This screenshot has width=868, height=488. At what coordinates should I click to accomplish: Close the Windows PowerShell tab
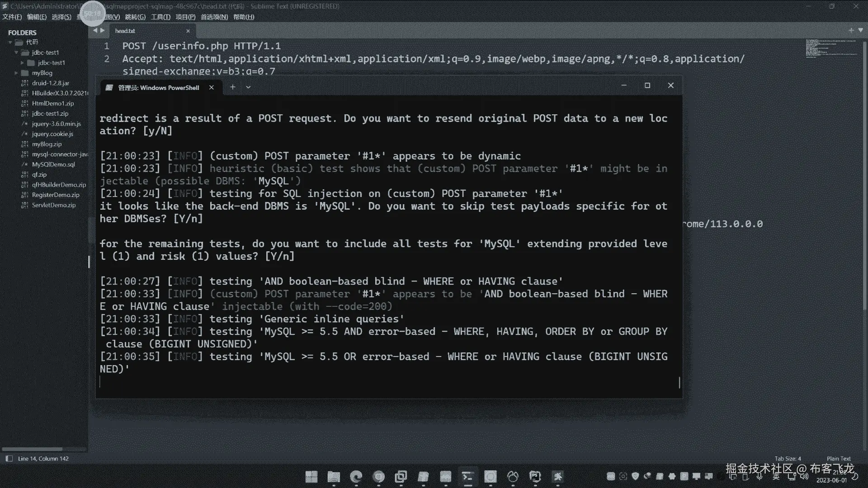pos(211,88)
